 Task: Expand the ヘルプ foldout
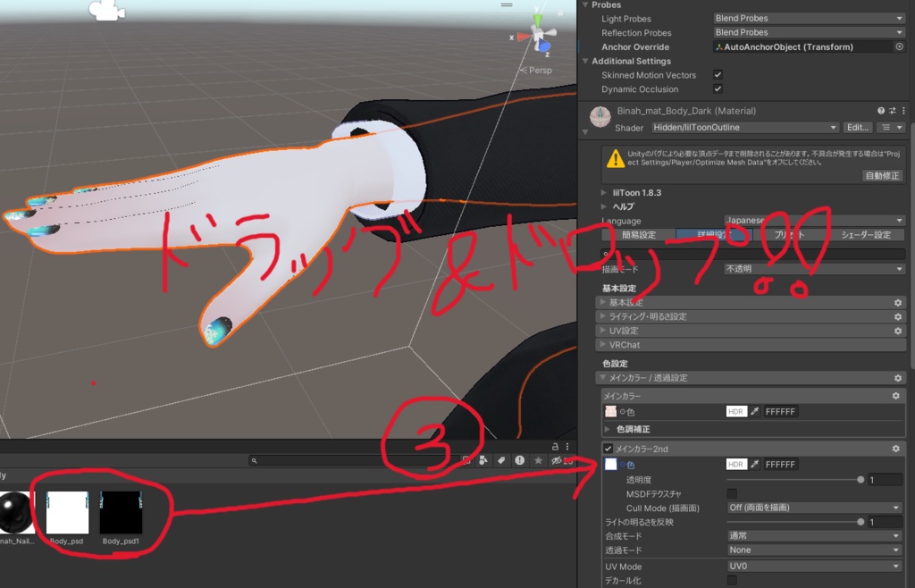click(x=604, y=206)
